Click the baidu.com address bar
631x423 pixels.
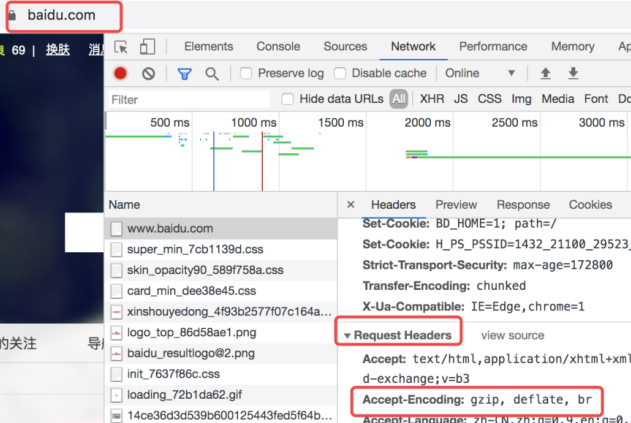pyautogui.click(x=61, y=15)
